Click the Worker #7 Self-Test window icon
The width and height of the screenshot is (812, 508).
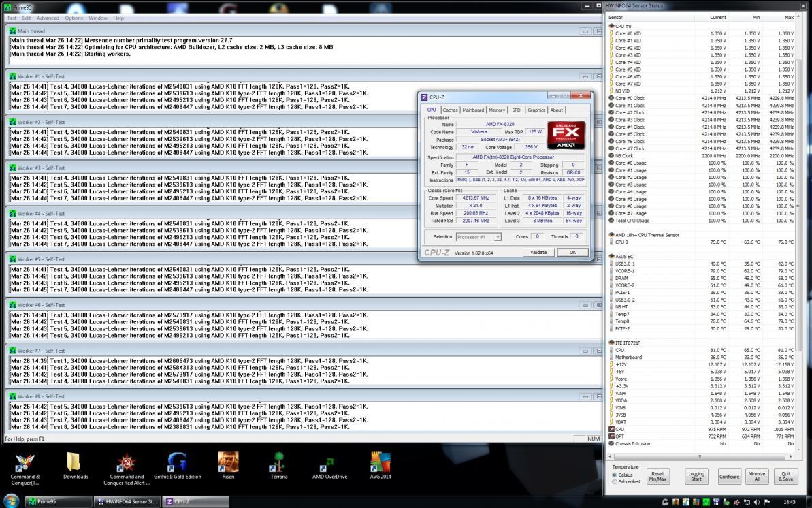pyautogui.click(x=12, y=351)
